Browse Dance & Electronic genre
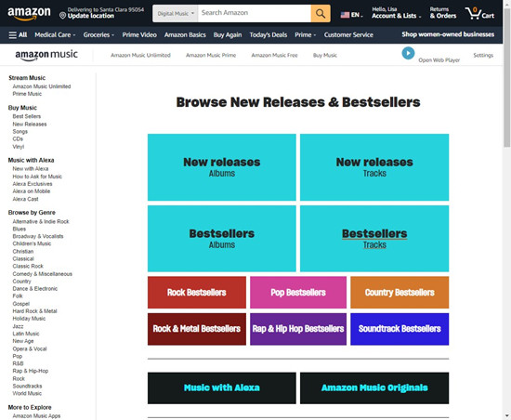 tap(35, 289)
